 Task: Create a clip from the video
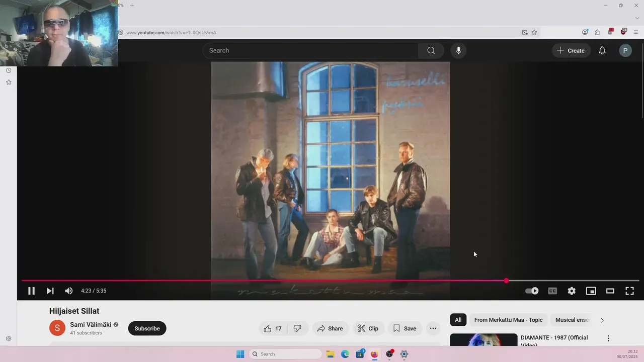pyautogui.click(x=368, y=328)
